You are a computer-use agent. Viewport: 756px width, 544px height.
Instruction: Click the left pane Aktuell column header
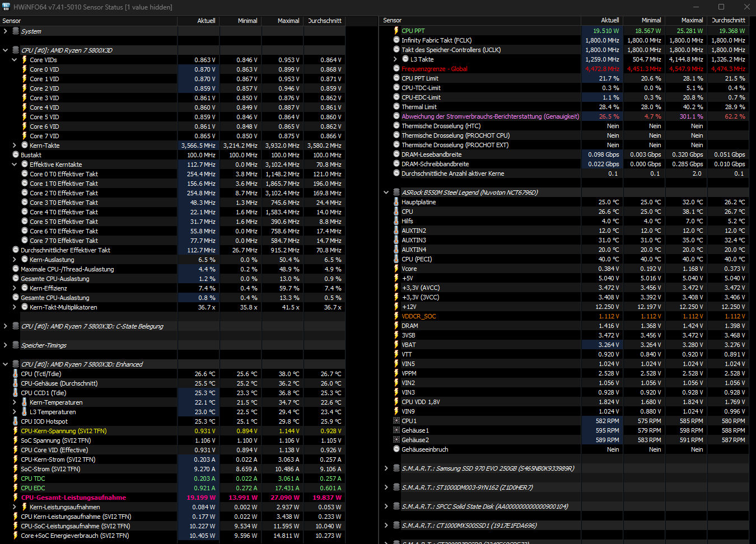198,21
